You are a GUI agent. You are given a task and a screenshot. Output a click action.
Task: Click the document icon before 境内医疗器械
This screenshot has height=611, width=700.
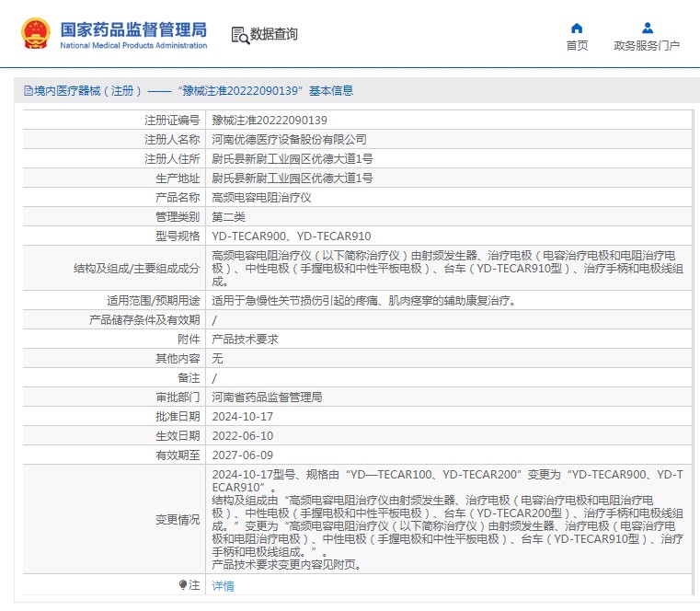(x=29, y=91)
